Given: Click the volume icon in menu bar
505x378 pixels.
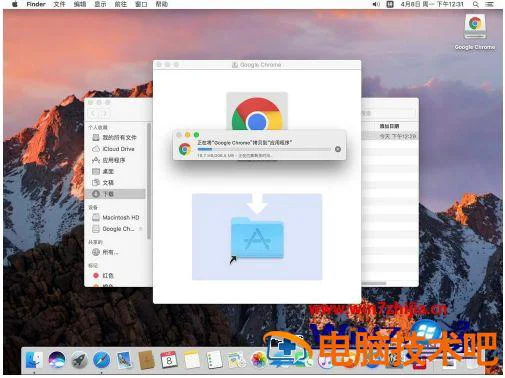Looking at the screenshot, I should tap(376, 4).
